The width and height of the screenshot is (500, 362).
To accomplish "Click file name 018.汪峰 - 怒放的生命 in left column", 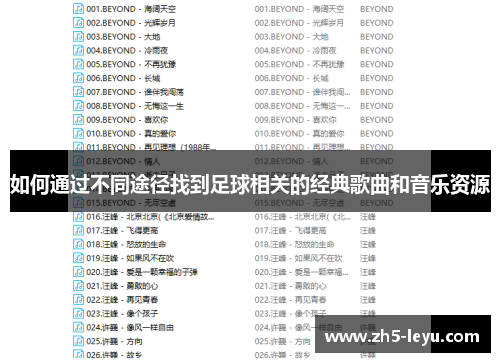I will 126,245.
